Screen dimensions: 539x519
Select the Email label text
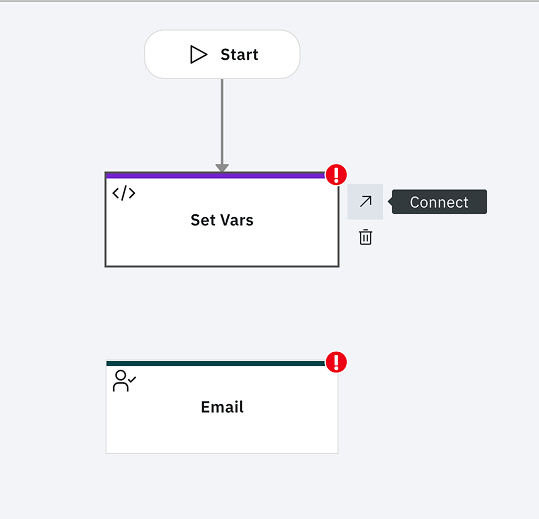(x=222, y=407)
